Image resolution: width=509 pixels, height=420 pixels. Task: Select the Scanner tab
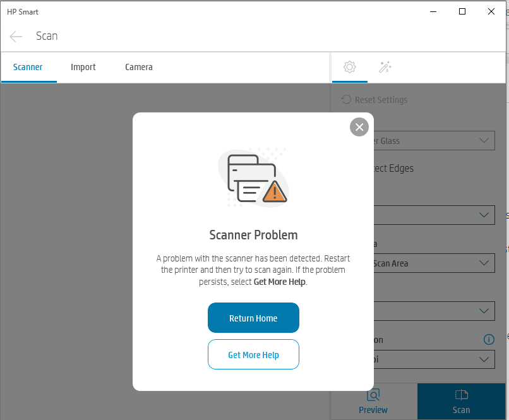28,67
